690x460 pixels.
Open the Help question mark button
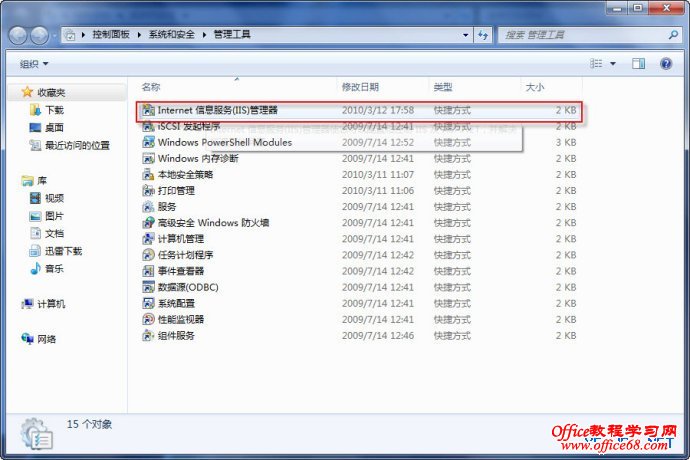click(x=666, y=64)
